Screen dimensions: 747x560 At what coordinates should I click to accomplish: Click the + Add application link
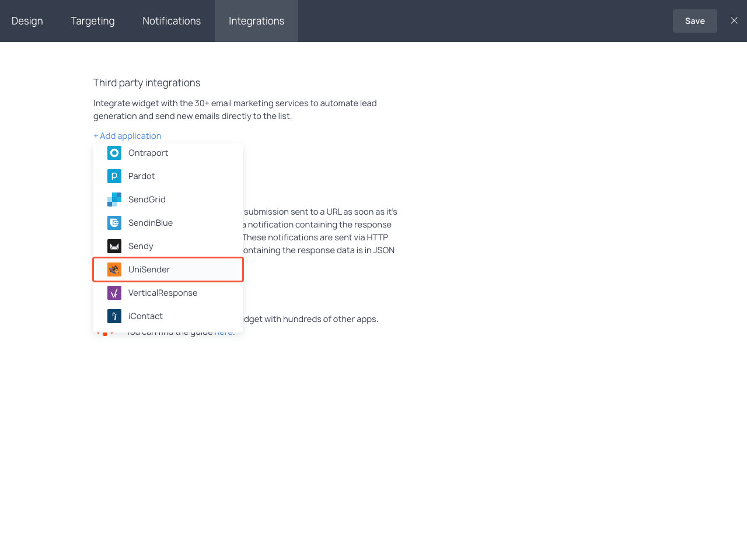127,136
